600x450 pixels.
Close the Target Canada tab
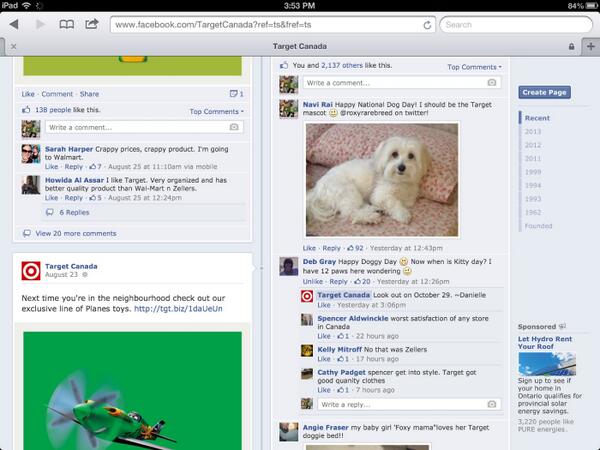tap(14, 46)
